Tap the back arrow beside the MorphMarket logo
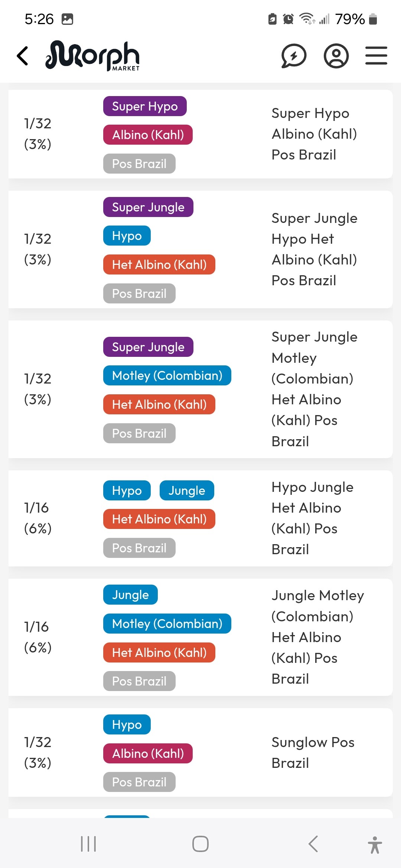 23,56
